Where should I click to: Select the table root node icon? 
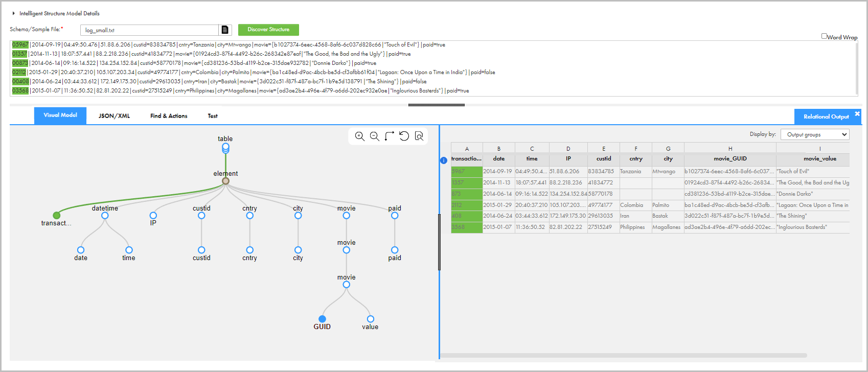[x=225, y=148]
